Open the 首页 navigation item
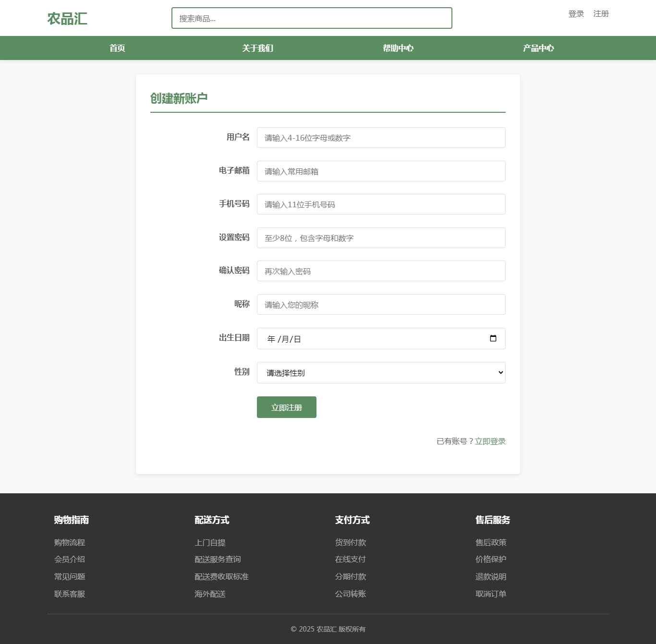 [x=117, y=48]
